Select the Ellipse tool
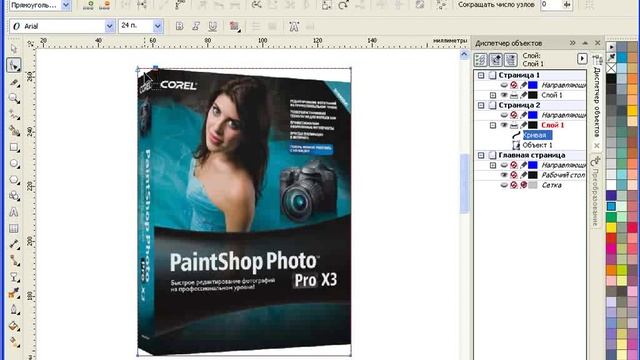The width and height of the screenshot is (640, 360). [14, 164]
